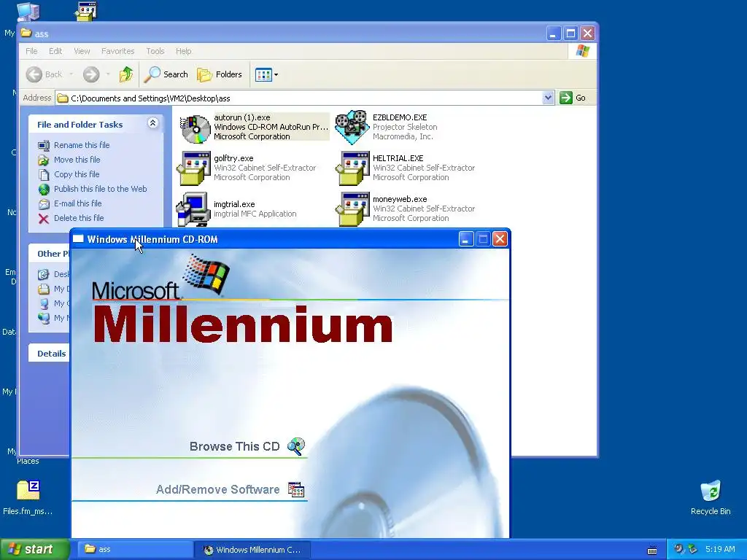Select EZBLDEMO.EXE projector icon
The height and width of the screenshot is (560, 747).
click(352, 127)
